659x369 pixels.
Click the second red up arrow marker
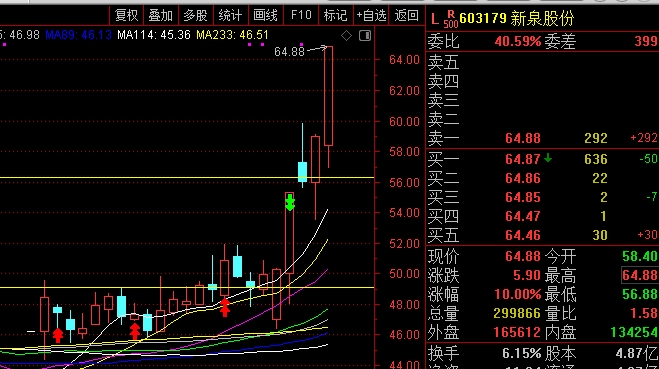[134, 331]
